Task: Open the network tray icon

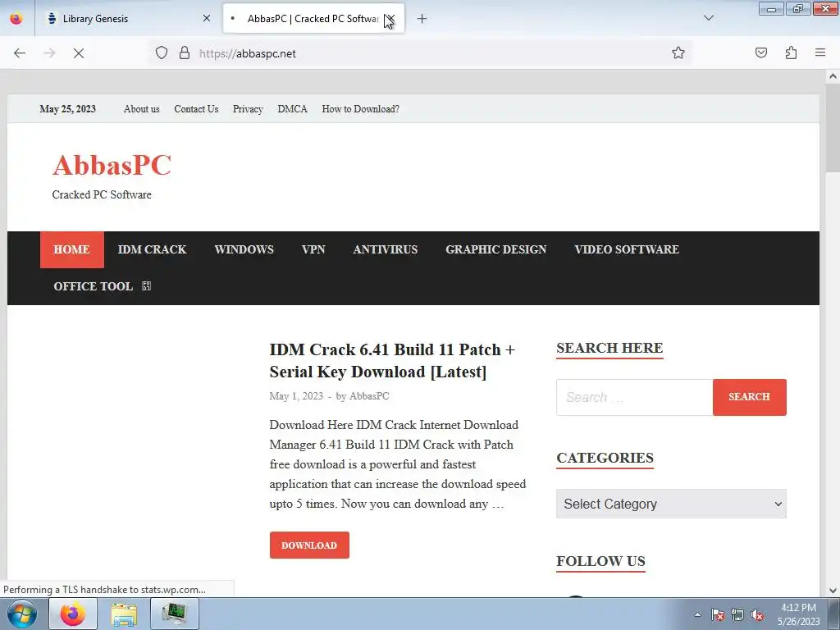Action: [x=737, y=614]
